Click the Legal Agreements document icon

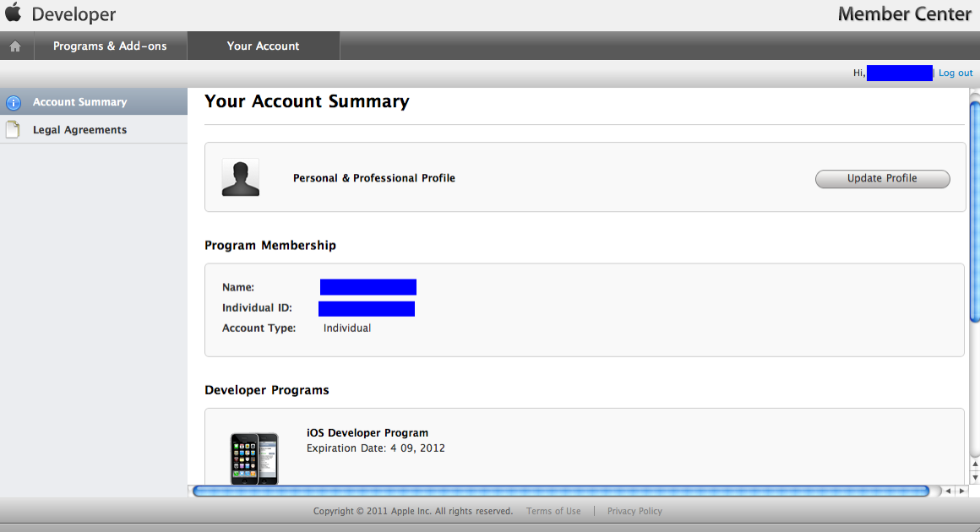pos(14,129)
